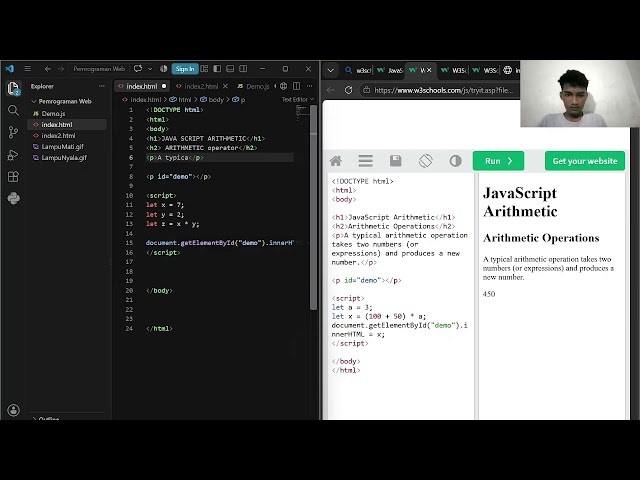Open the VS Code hamburger menu
This screenshot has height=480, width=640.
click(x=27, y=69)
